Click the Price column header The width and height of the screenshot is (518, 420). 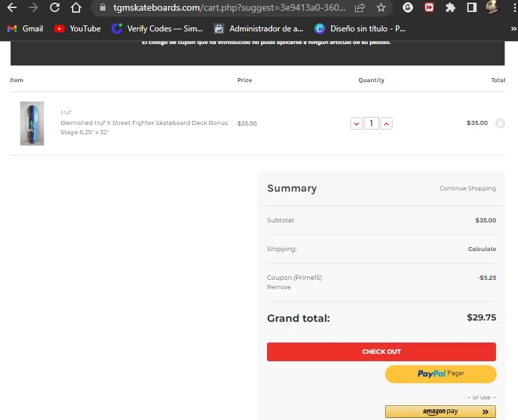pos(244,80)
